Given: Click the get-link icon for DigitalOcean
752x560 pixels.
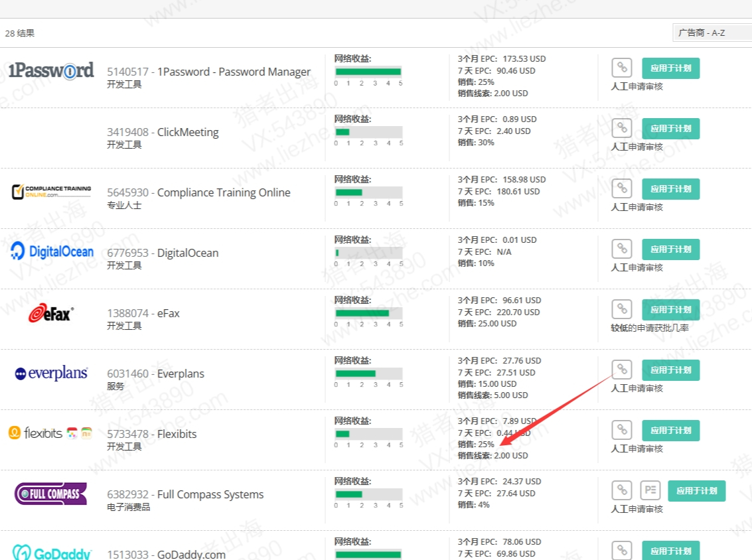Looking at the screenshot, I should [621, 249].
